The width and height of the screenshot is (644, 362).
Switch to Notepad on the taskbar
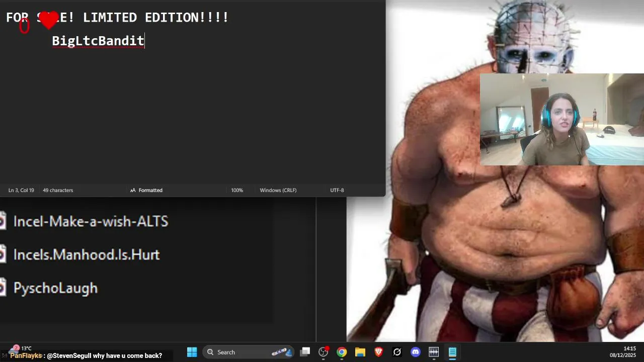452,352
